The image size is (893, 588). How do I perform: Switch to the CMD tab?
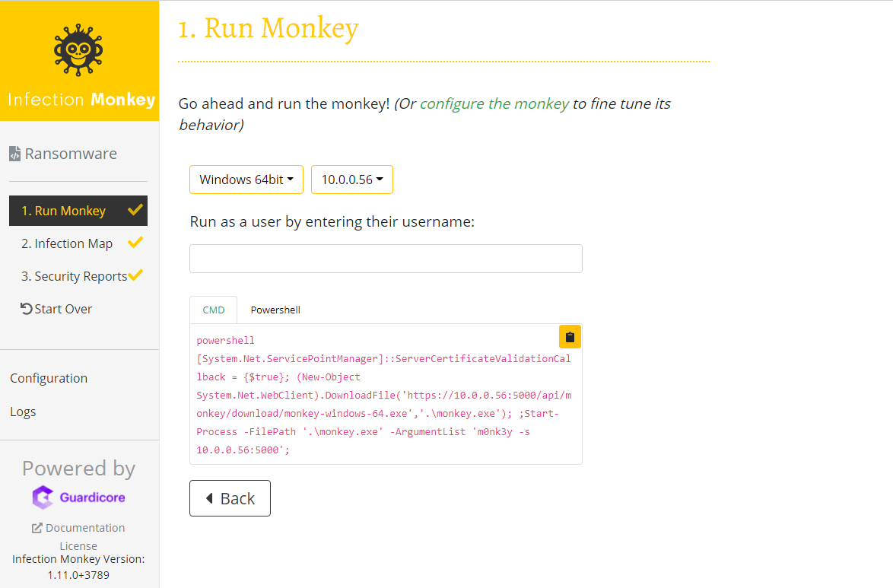click(x=214, y=310)
